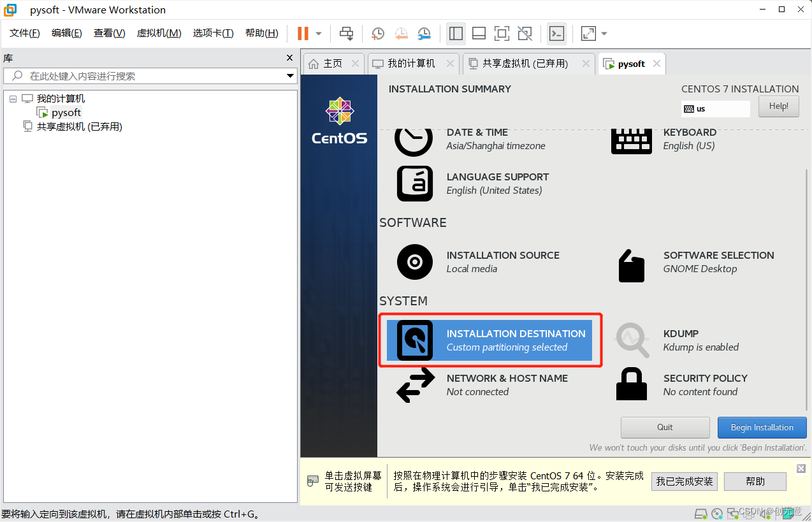Close the pysoft tab
The width and height of the screenshot is (812, 522).
coord(656,63)
